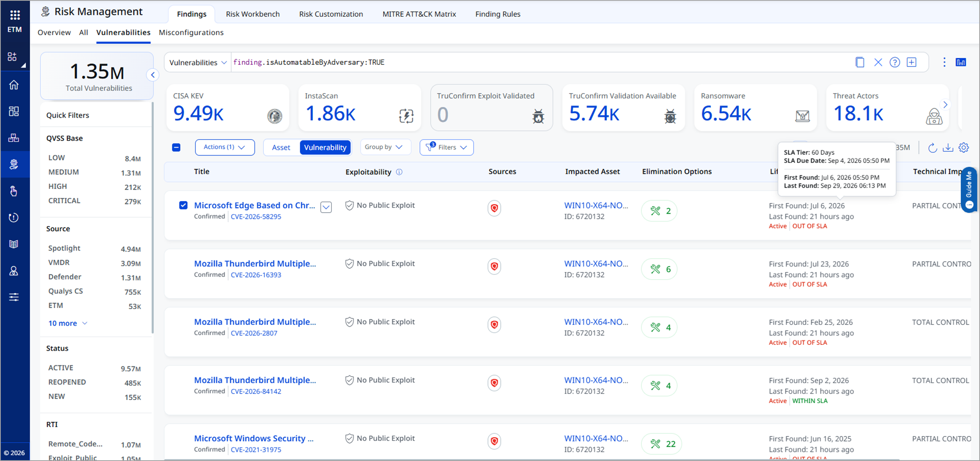Click the Exploitability info icon
The width and height of the screenshot is (980, 461).
click(x=399, y=172)
